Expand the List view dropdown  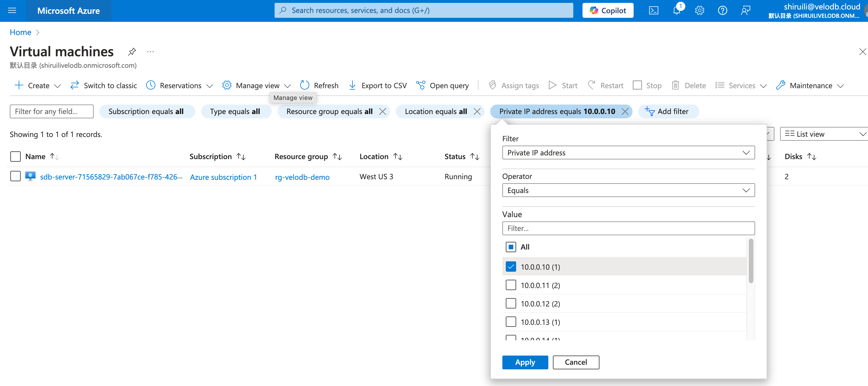[824, 134]
